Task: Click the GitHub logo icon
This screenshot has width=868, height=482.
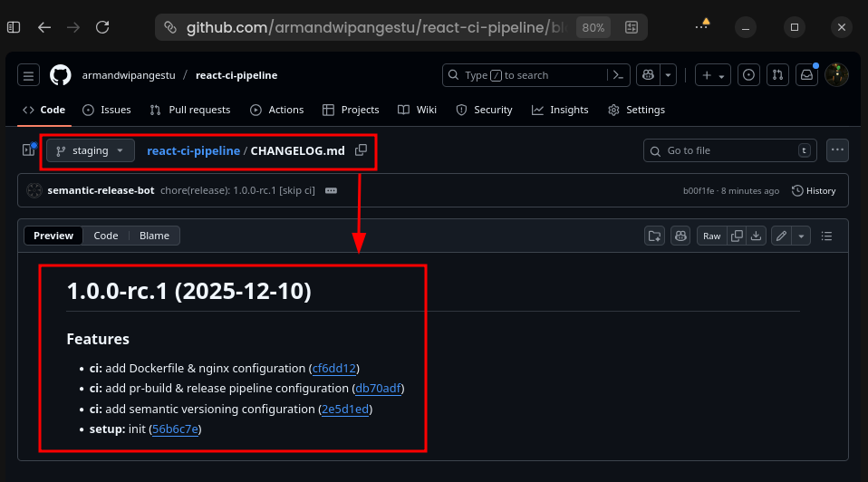Action: tap(60, 75)
